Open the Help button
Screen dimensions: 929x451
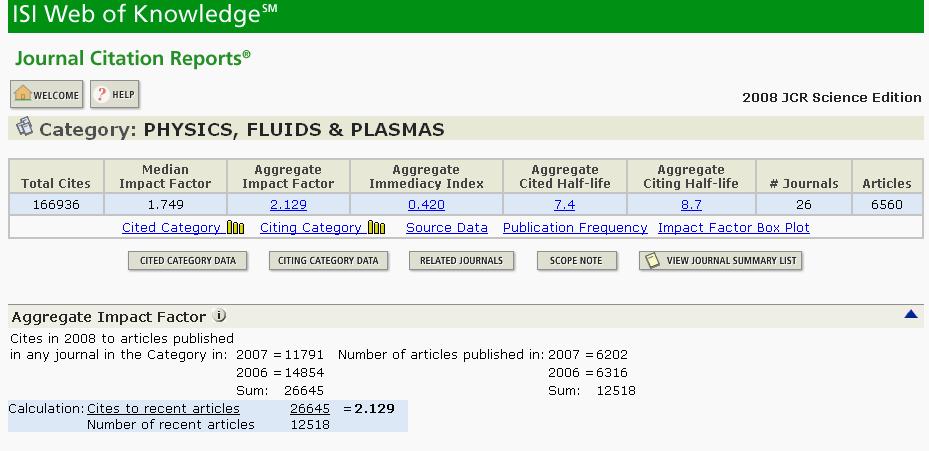(x=114, y=94)
